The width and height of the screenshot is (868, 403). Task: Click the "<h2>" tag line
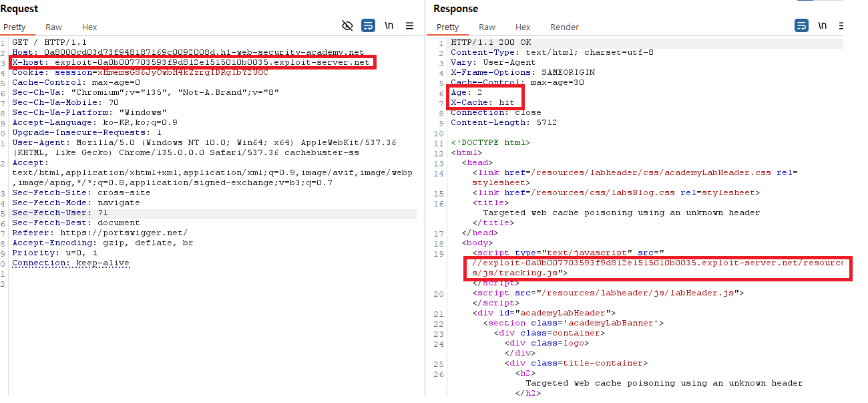[525, 373]
